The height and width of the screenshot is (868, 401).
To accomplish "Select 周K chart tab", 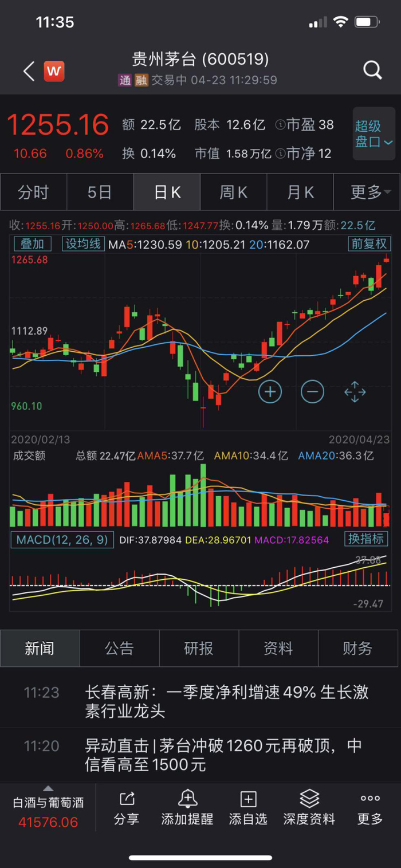I will (x=233, y=193).
